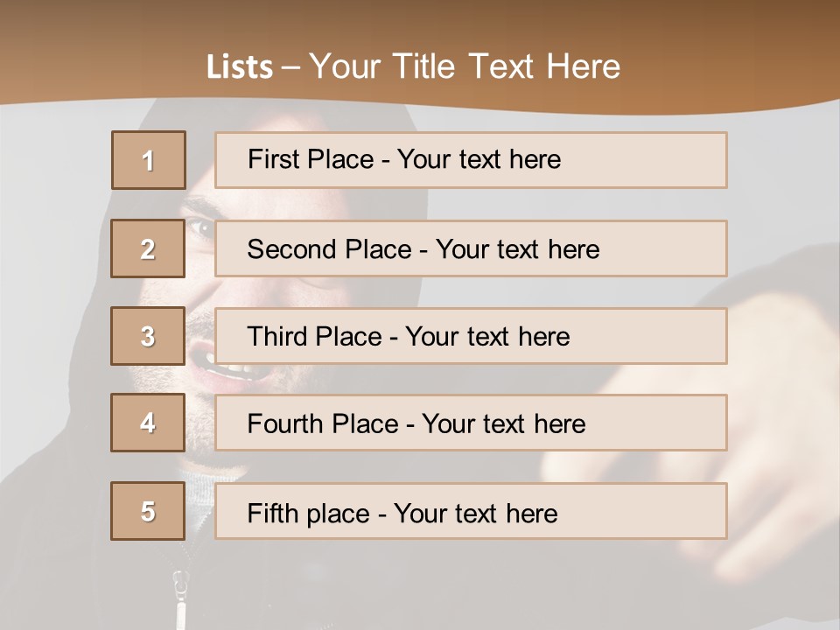The height and width of the screenshot is (630, 840).
Task: Click the bold "Lists" word in the title
Action: (239, 66)
